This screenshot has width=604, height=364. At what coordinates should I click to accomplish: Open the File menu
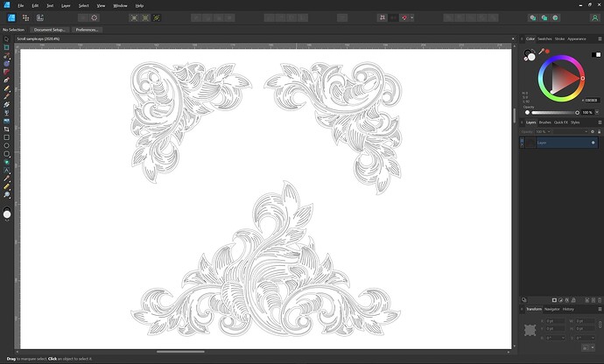(21, 6)
